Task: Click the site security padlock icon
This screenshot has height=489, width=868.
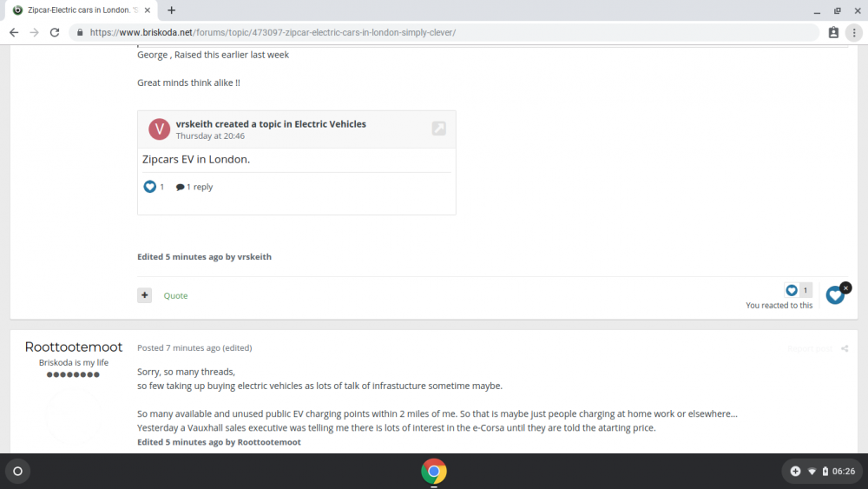Action: click(x=80, y=33)
